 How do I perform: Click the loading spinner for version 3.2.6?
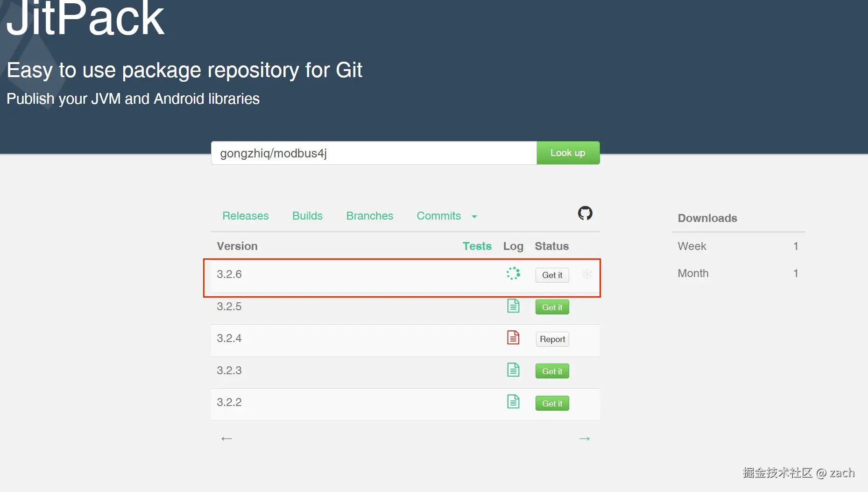click(x=513, y=273)
